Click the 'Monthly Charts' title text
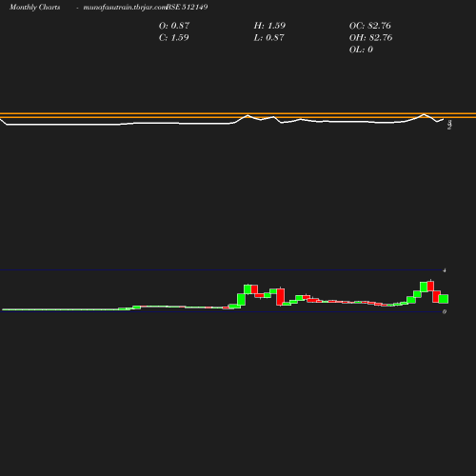Image resolution: width=476 pixels, height=476 pixels. pos(35,7)
